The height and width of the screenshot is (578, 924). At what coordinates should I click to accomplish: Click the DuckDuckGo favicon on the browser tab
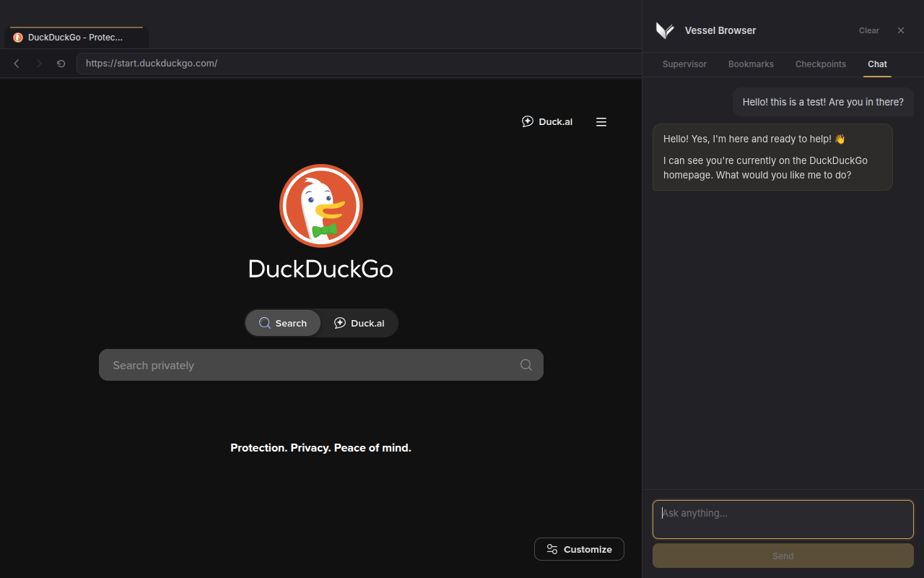click(17, 37)
